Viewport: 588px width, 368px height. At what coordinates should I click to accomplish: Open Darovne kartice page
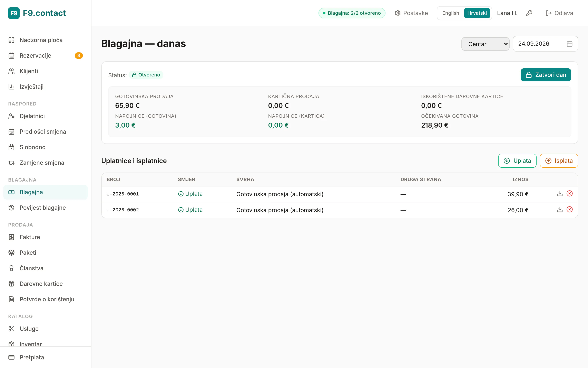46,284
